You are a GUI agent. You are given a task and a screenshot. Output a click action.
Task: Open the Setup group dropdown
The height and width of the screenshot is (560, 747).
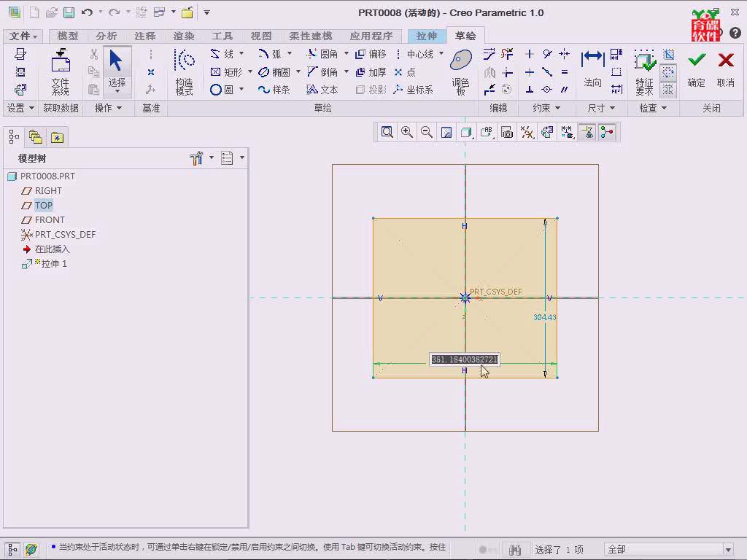(x=20, y=108)
